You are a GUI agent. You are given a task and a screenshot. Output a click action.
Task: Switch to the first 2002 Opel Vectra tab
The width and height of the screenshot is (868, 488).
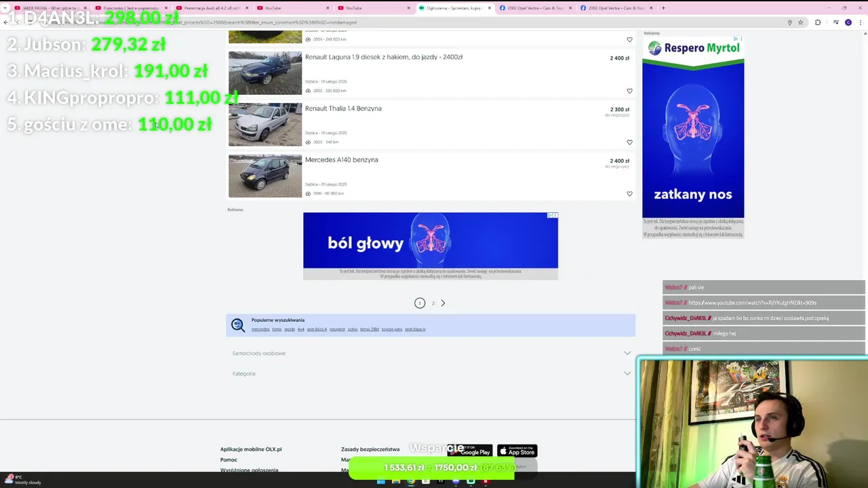[536, 8]
